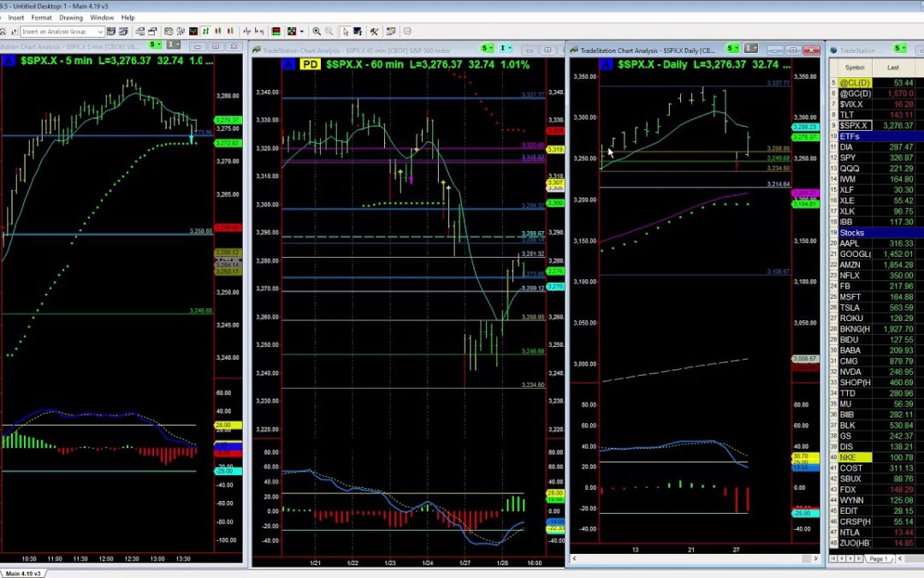Click the right scroll arrow under Daily chart
This screenshot has height=578, width=924.
click(815, 558)
